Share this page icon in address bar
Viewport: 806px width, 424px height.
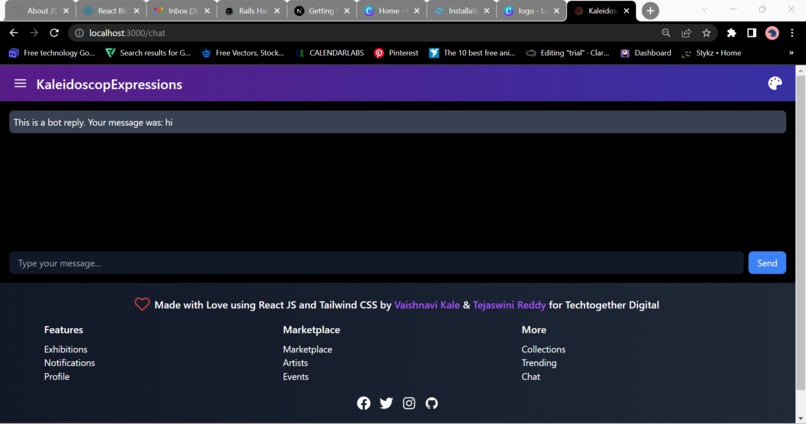click(x=686, y=33)
